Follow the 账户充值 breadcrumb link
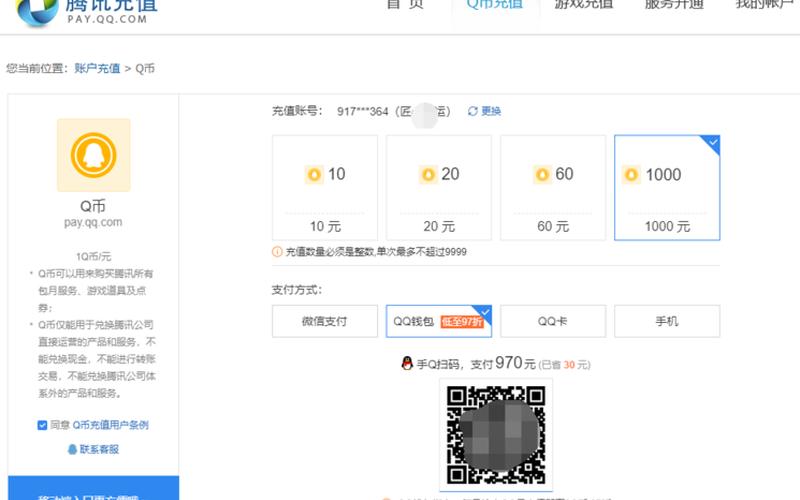The width and height of the screenshot is (800, 500). [x=97, y=68]
